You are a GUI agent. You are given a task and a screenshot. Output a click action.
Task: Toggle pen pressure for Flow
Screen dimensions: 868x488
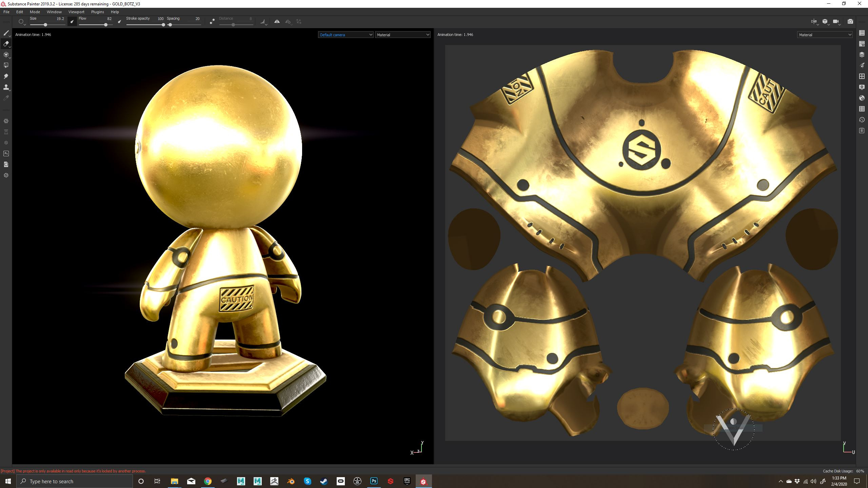point(119,21)
